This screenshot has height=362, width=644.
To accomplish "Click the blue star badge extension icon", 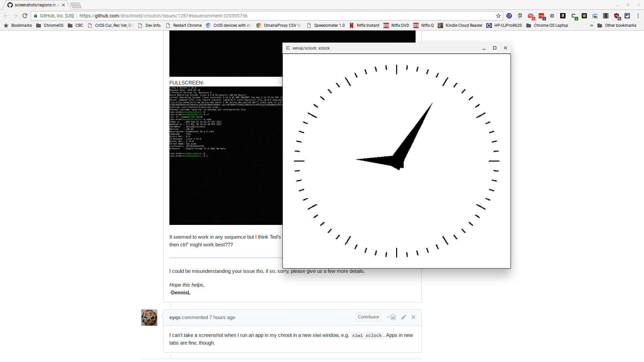I will 552,16.
